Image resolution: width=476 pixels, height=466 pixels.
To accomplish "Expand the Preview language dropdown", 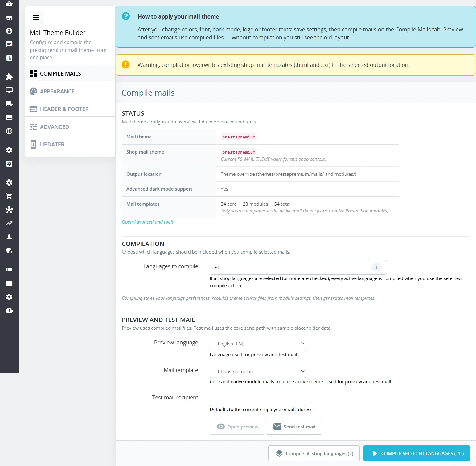I will [258, 344].
